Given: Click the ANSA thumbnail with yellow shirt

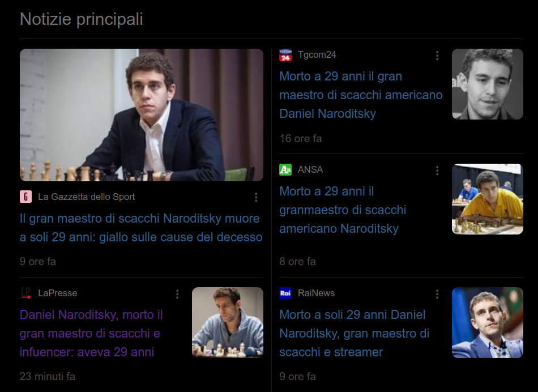Looking at the screenshot, I should (488, 199).
